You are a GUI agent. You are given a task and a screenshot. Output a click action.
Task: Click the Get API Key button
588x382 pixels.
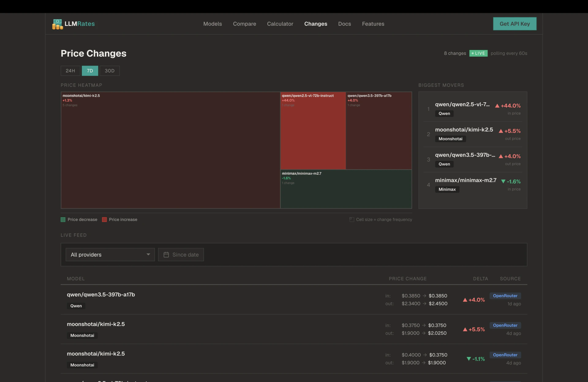click(x=514, y=24)
